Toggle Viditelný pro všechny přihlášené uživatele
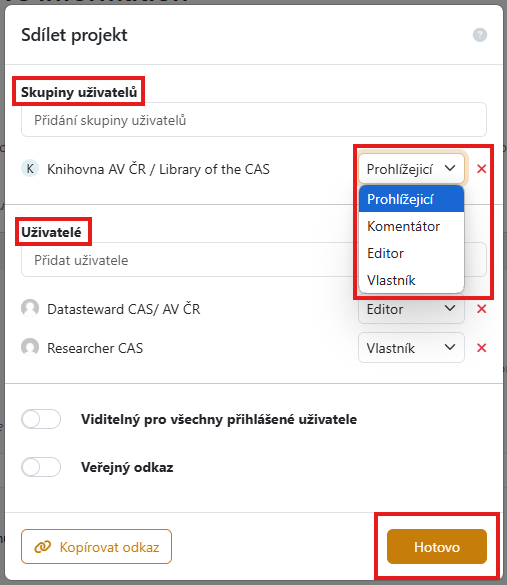The image size is (507, 585). click(x=41, y=419)
